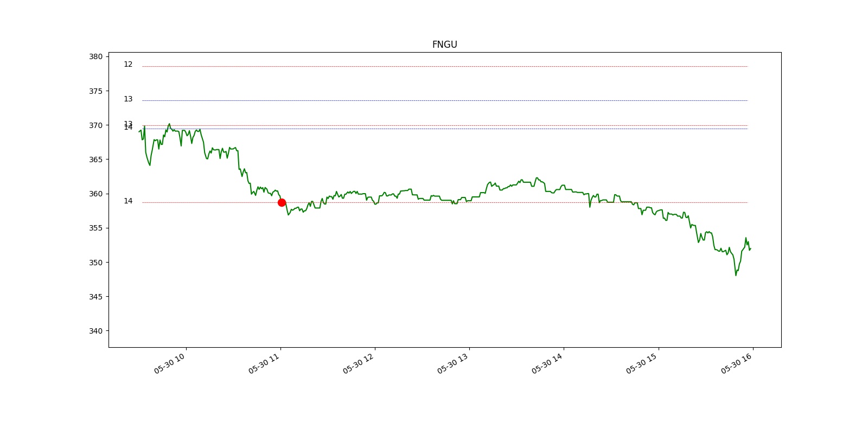
Task: Click the 05-30 14 x-axis label
Action: 547,363
